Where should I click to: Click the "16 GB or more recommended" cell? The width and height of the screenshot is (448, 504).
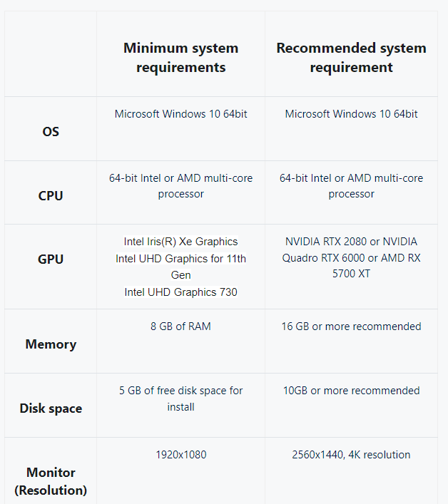351,326
